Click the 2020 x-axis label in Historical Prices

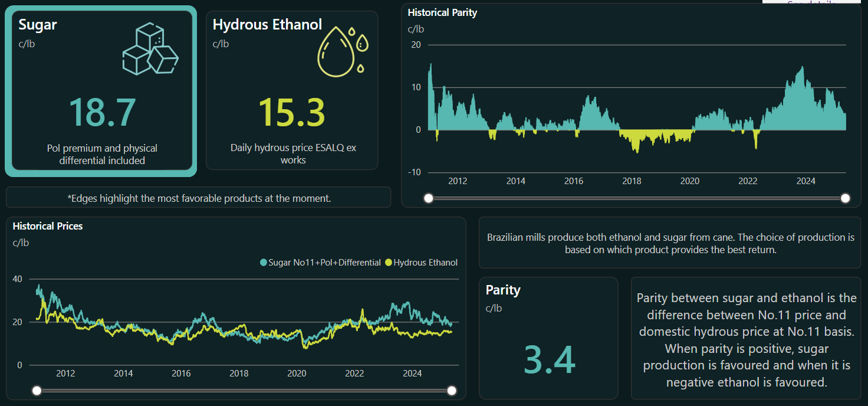297,373
